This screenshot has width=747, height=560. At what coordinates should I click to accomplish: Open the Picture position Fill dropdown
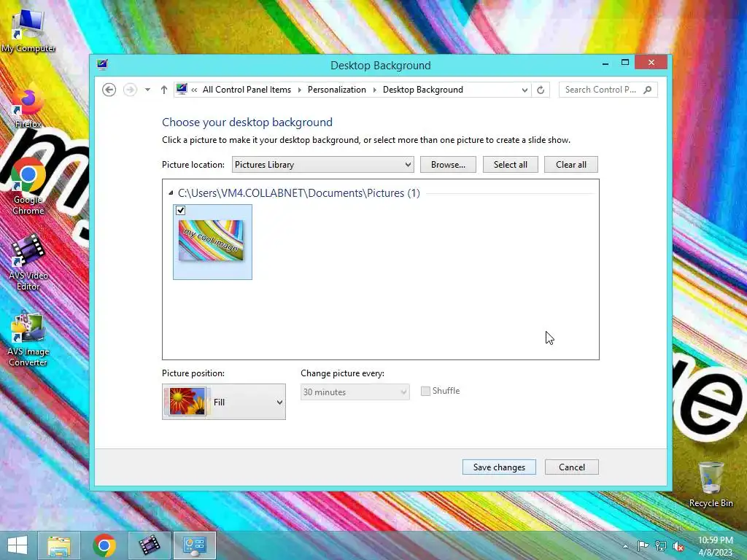coord(224,402)
